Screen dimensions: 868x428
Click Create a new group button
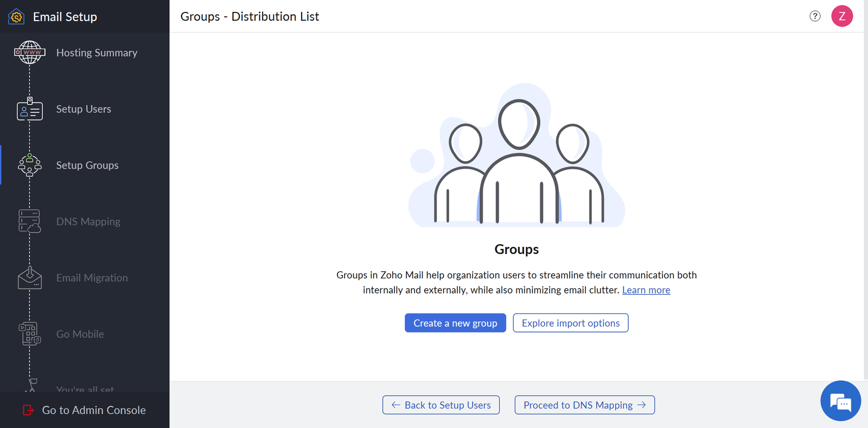(x=455, y=323)
